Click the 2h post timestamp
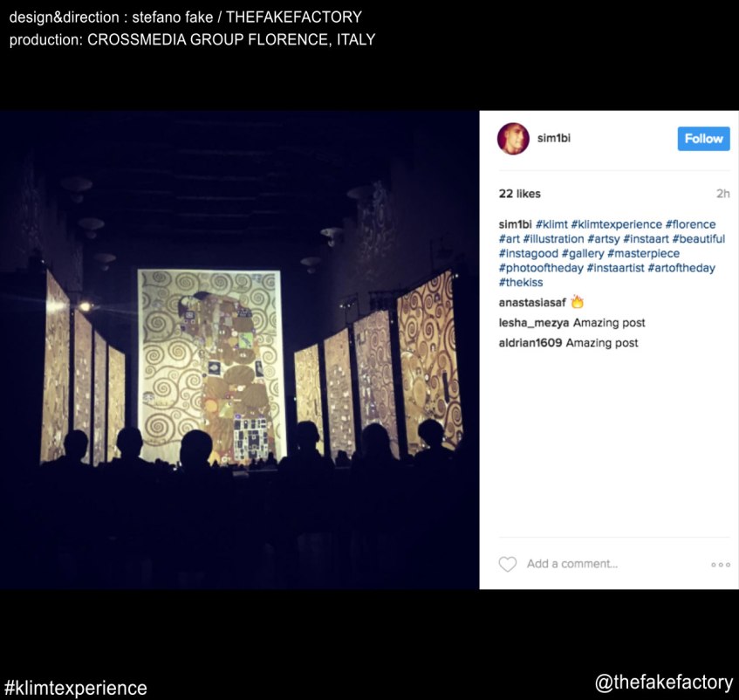This screenshot has height=700, width=739. coord(723,194)
